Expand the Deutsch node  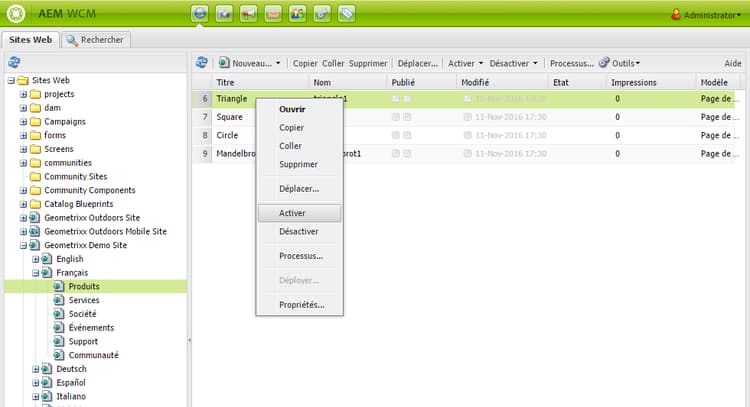35,369
